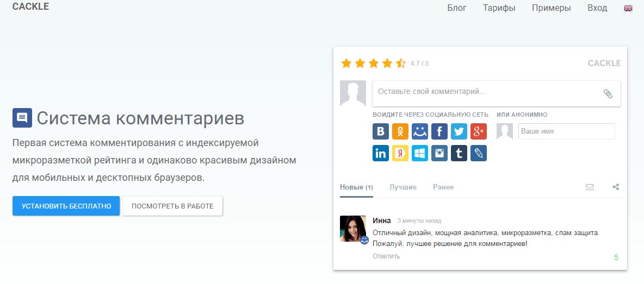
Task: Click the ПОСМОТРЕТЬ В РАБОТЕ button
Action: point(172,206)
